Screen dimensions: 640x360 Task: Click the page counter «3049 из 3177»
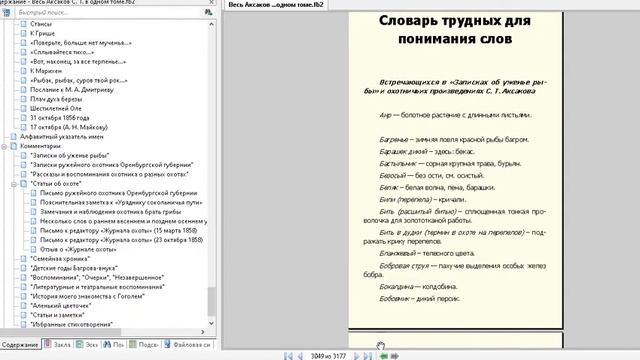(x=328, y=356)
